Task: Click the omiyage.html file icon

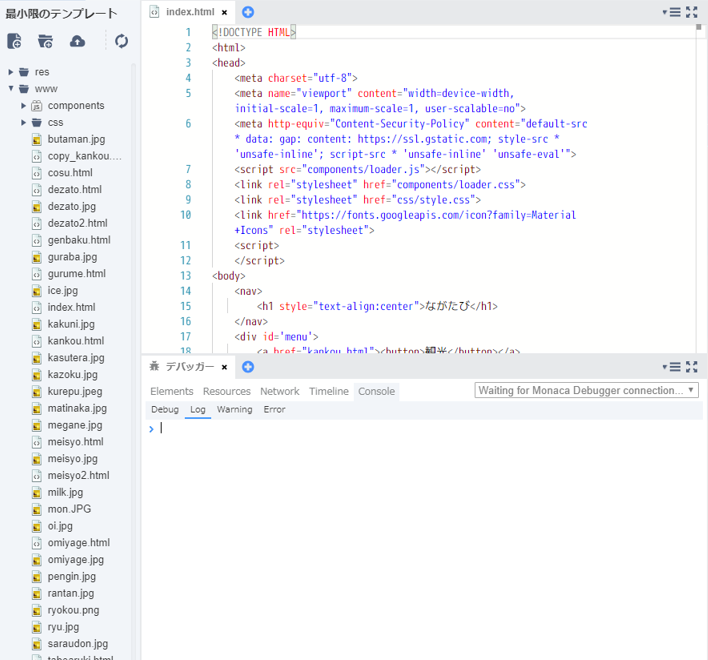Action: tap(37, 543)
